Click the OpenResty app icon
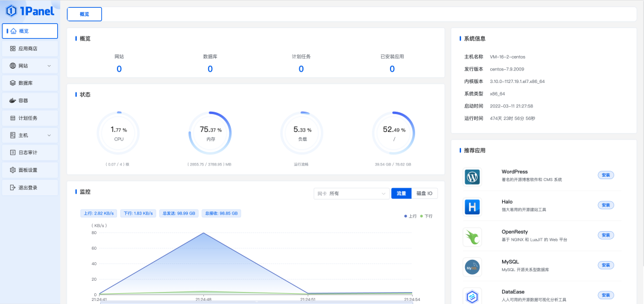The width and height of the screenshot is (644, 304). click(472, 237)
